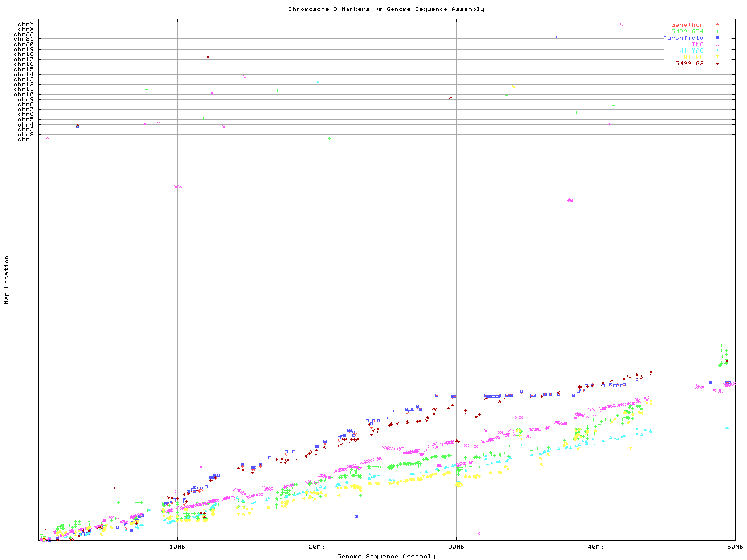747x560 pixels.
Task: Click the 30Mb tick label on X axis
Action: coord(456,547)
